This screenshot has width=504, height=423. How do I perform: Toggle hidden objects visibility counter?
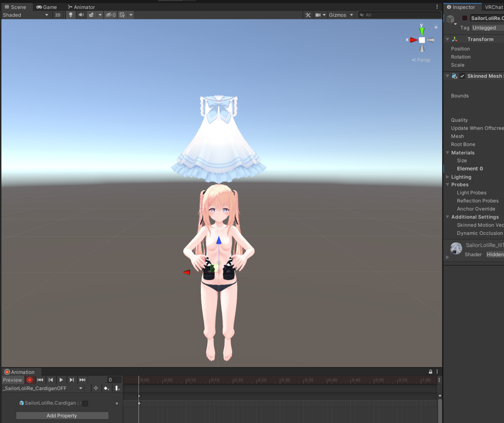[x=110, y=15]
